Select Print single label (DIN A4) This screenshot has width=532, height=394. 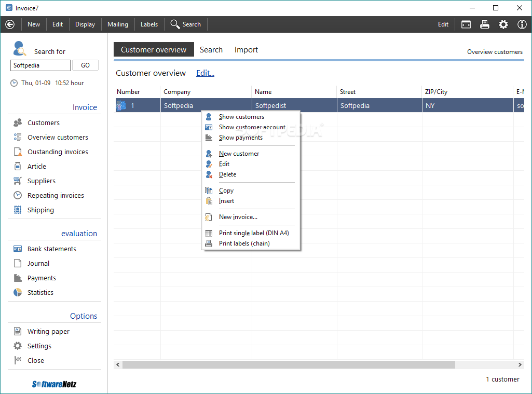coord(251,233)
